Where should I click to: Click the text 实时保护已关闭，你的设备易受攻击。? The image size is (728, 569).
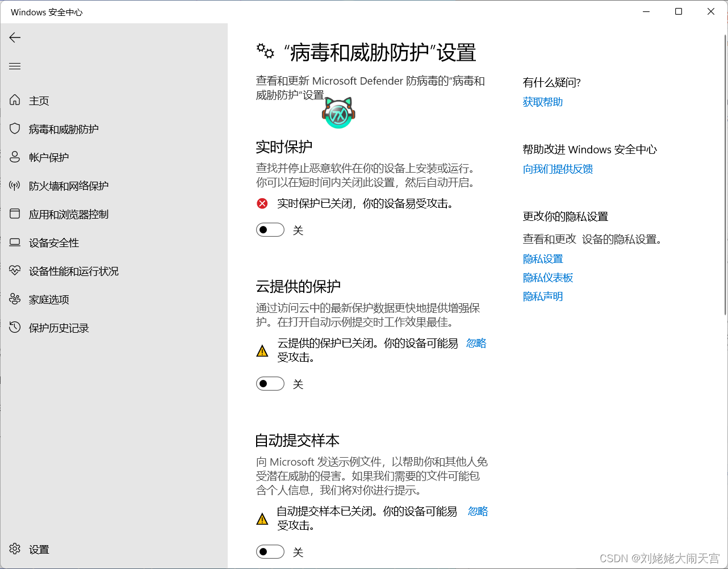pyautogui.click(x=367, y=203)
